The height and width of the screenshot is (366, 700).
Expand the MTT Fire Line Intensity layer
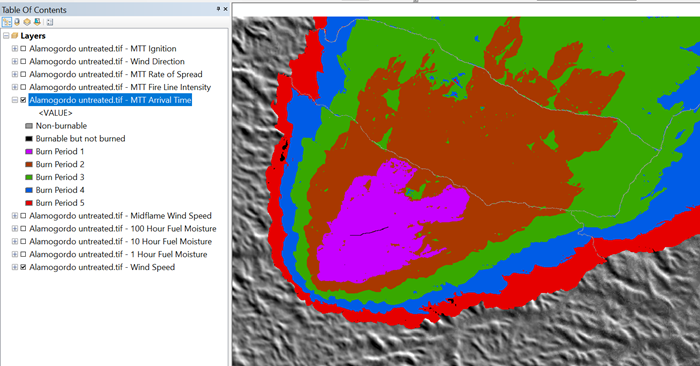[15, 87]
